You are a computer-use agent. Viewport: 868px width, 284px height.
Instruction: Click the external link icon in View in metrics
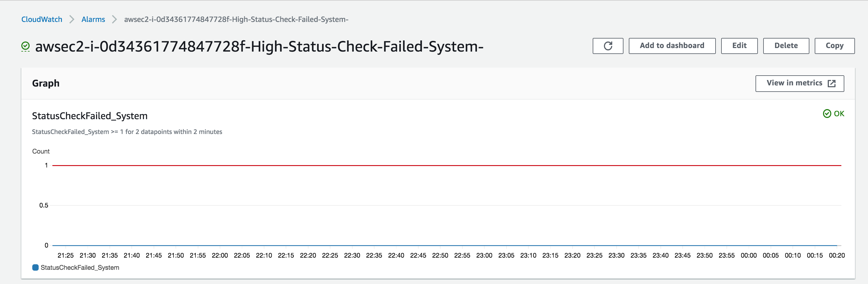(x=831, y=83)
